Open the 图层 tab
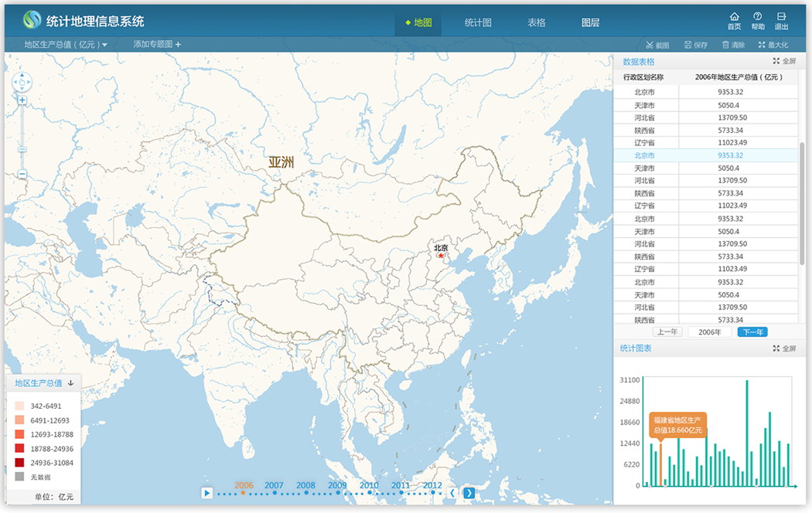Screen dimensions: 812x513 [x=591, y=23]
